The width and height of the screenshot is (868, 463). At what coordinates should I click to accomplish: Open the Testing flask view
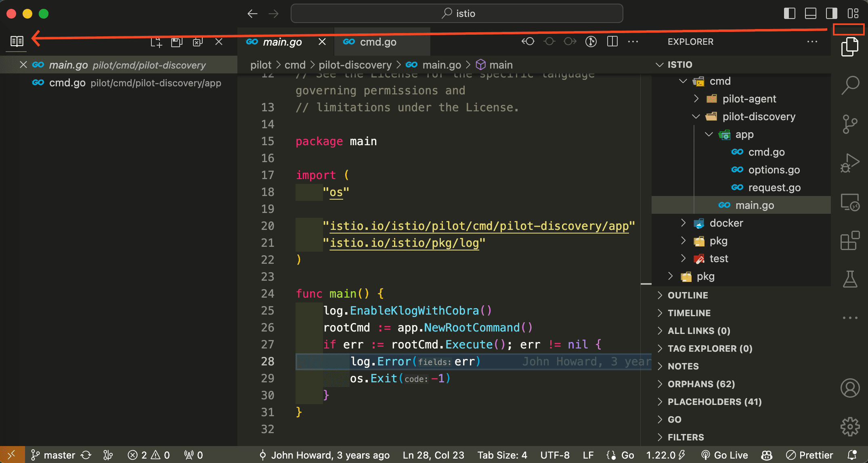[850, 279]
